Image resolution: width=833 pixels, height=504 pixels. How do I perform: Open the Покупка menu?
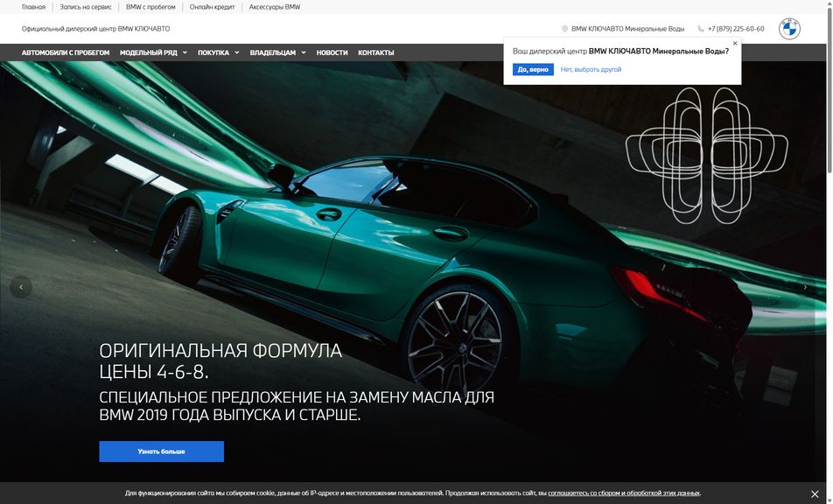(x=213, y=52)
